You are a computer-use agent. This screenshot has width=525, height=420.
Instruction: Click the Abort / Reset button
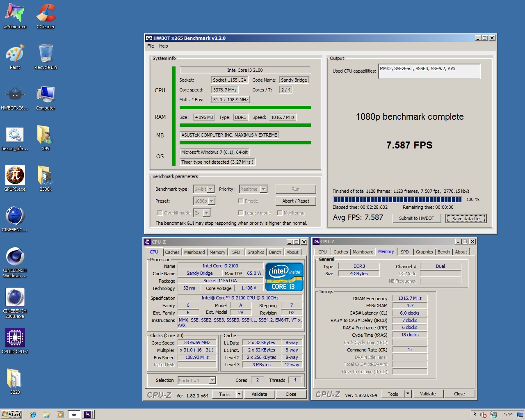click(x=296, y=201)
